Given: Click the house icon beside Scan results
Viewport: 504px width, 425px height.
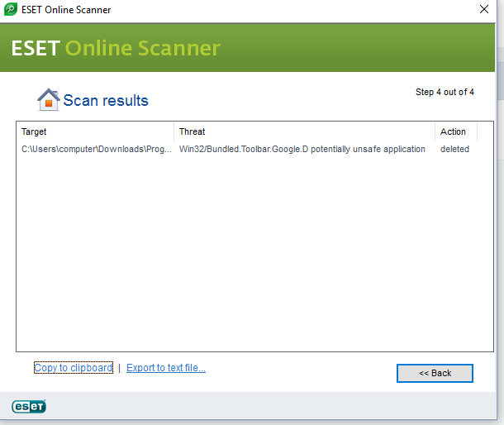Looking at the screenshot, I should coord(48,100).
